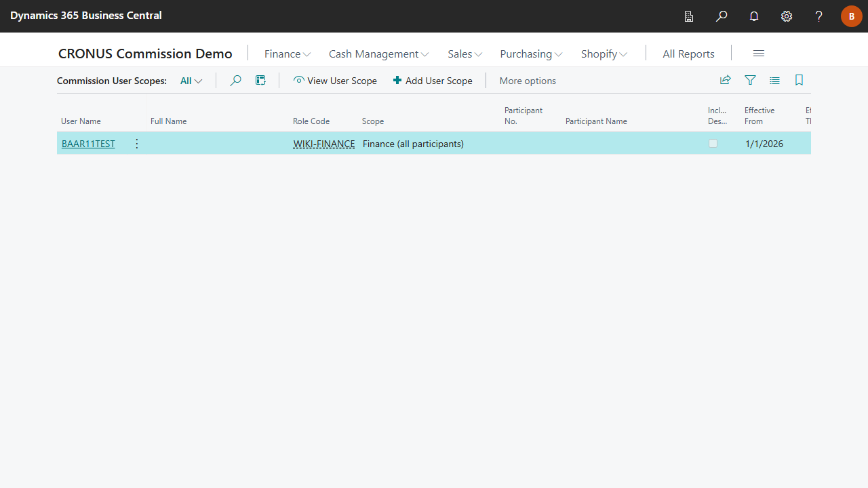
Task: Open the company information page icon
Action: [x=689, y=16]
